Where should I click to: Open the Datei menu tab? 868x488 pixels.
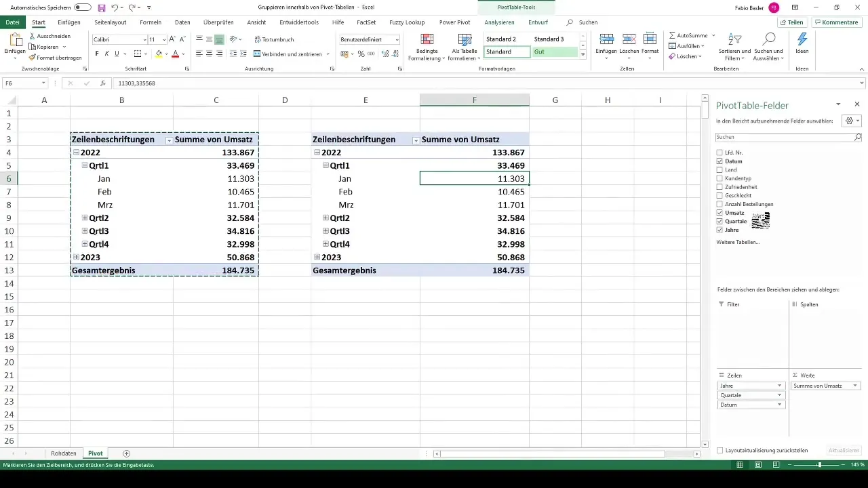click(13, 22)
